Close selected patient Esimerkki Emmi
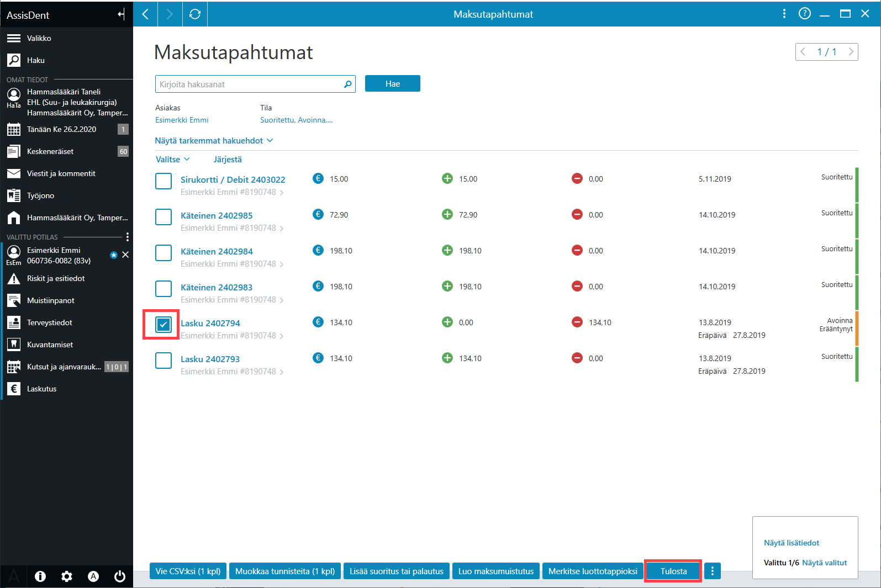This screenshot has height=588, width=881. [125, 255]
